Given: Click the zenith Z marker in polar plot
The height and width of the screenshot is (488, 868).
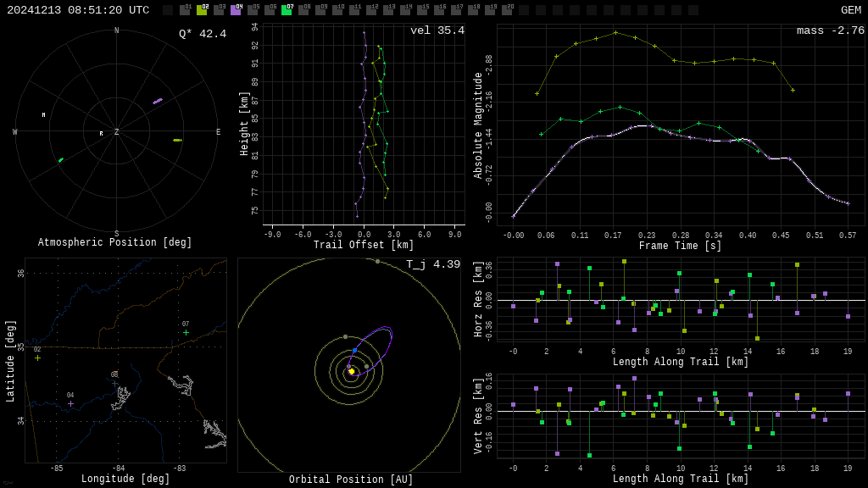Looking at the screenshot, I should point(117,132).
